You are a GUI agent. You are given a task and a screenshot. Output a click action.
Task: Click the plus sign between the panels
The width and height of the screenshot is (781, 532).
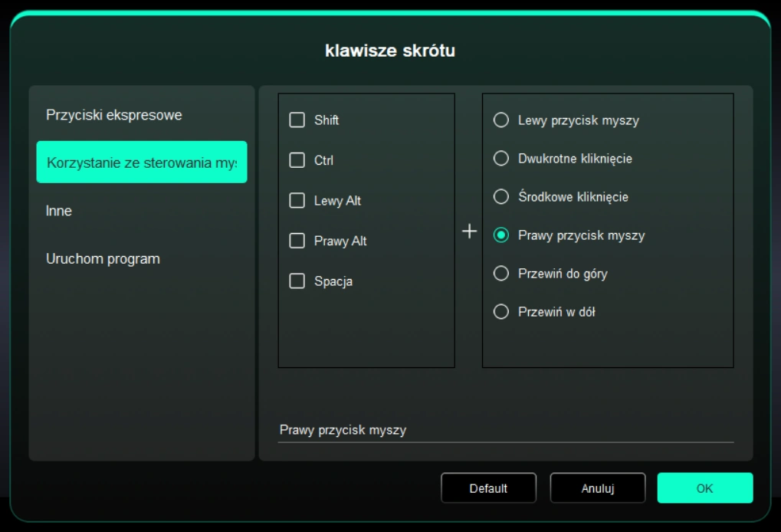pyautogui.click(x=469, y=232)
